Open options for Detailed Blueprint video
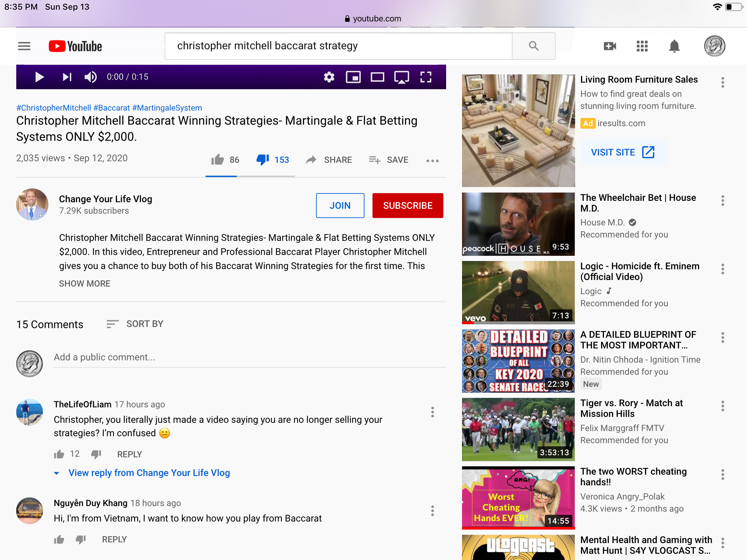Viewport: 747px width, 560px height. coord(723,337)
